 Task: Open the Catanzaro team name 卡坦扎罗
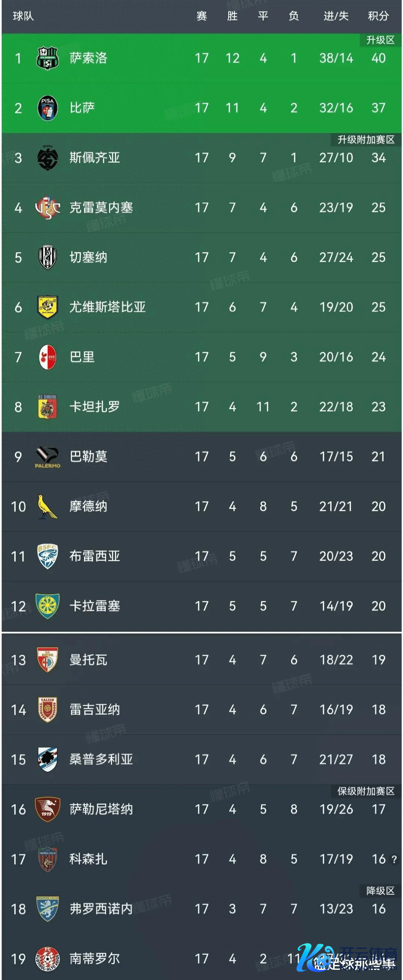(x=94, y=407)
